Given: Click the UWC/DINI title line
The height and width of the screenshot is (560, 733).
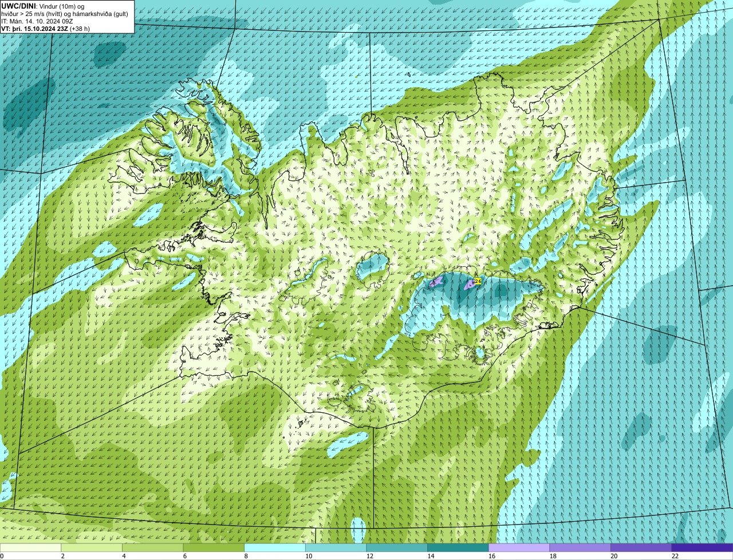Looking at the screenshot, I should coord(43,6).
